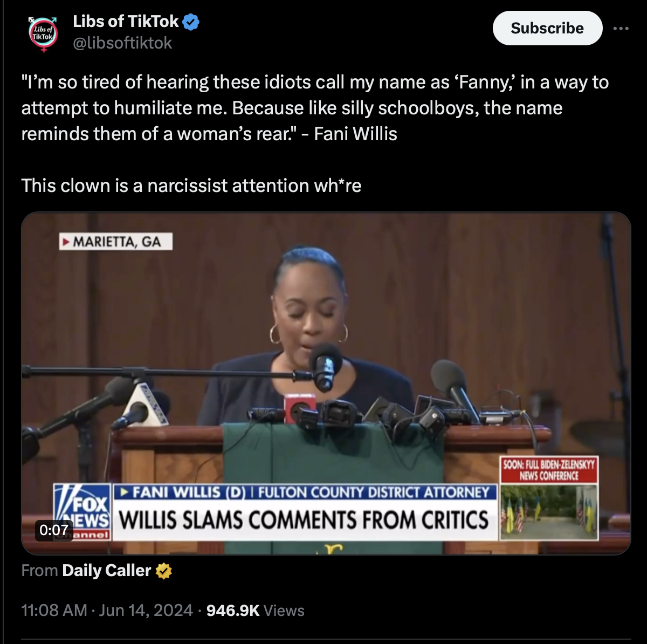This screenshot has height=644, width=647.
Task: Open the Daily Caller source link
Action: coord(107,571)
